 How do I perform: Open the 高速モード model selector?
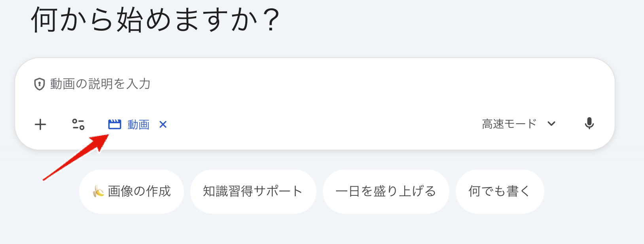[509, 124]
